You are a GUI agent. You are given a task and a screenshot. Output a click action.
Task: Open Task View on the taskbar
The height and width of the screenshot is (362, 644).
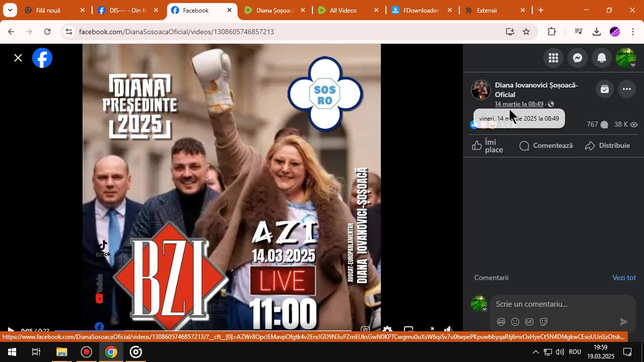point(36,352)
